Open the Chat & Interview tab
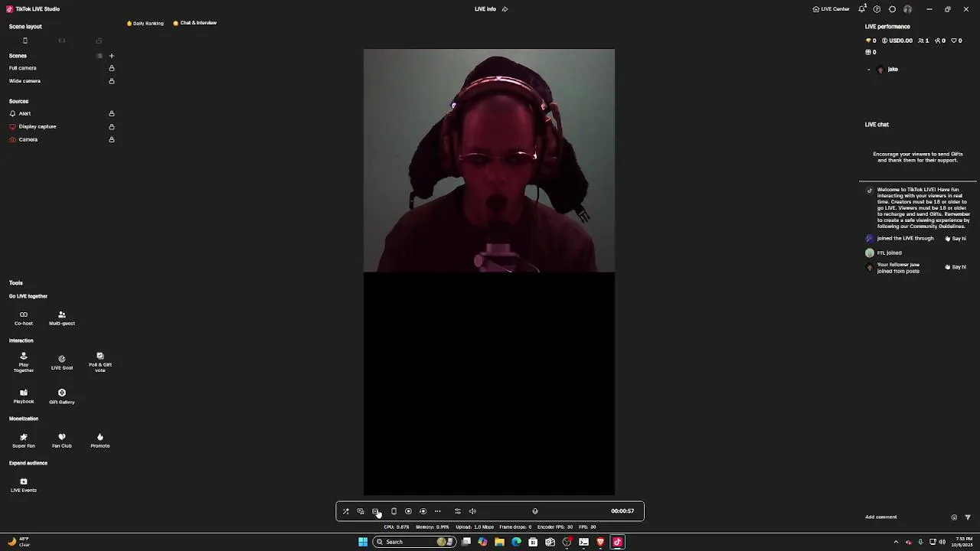Screen dimensions: 980x551 coord(195,23)
